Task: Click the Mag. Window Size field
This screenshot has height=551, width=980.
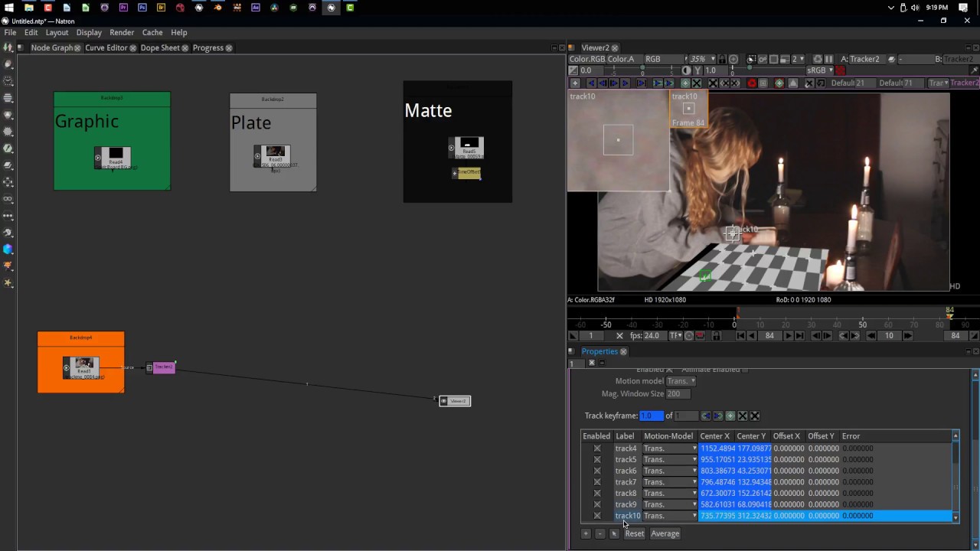Action: 678,393
